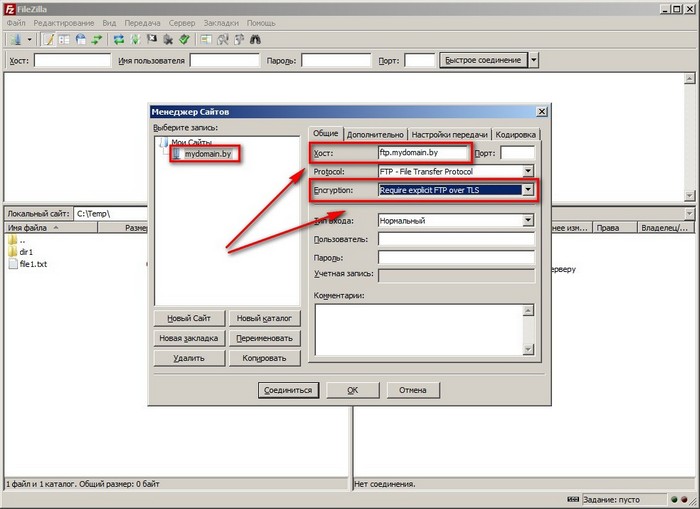
Task: Click the Переименовать button
Action: tap(264, 338)
